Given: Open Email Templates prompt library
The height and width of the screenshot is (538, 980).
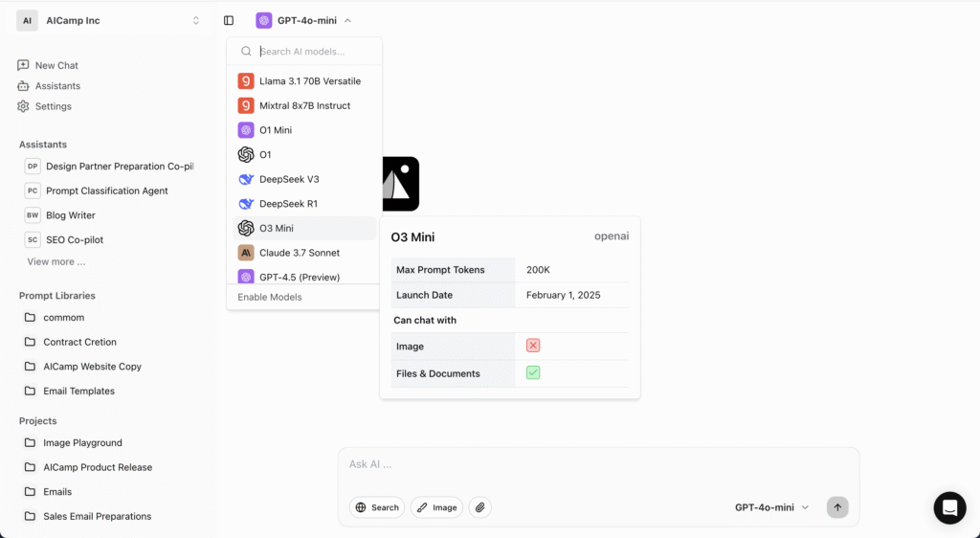Looking at the screenshot, I should [69, 392].
